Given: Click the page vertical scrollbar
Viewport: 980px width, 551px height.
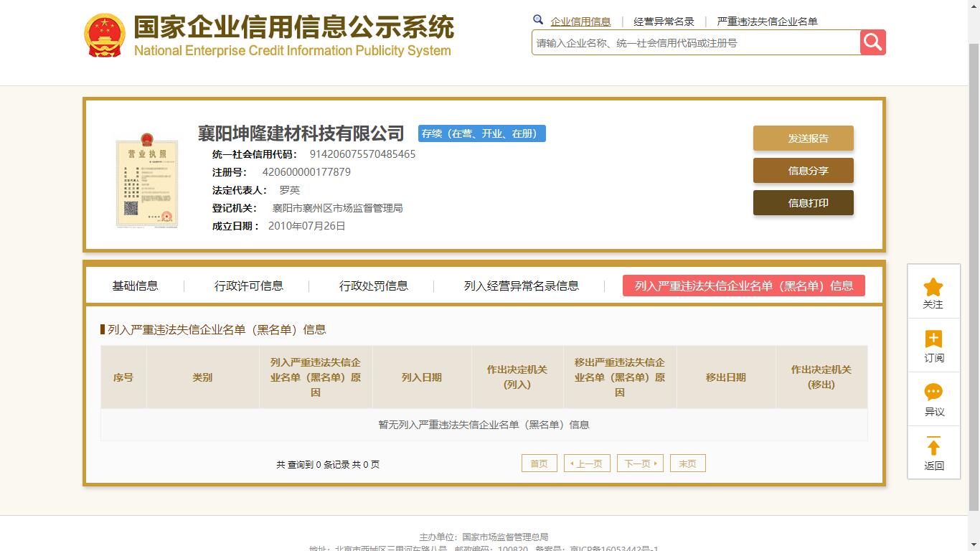Looking at the screenshot, I should pos(974,275).
